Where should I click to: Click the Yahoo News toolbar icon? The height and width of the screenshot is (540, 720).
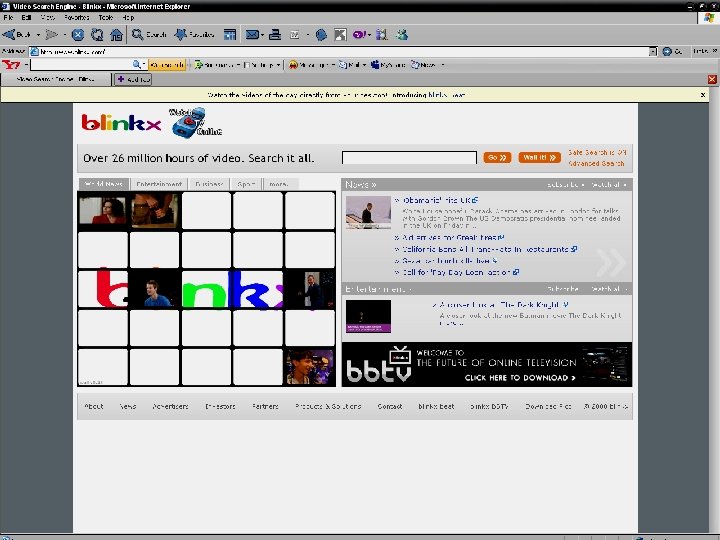[415, 65]
